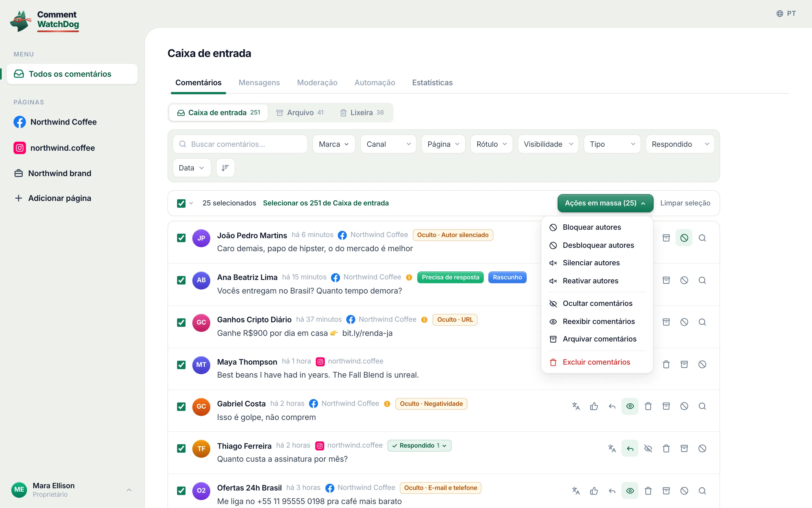Image resolution: width=812 pixels, height=508 pixels.
Task: Block author Ana Beatriz Lima
Action: (x=684, y=280)
